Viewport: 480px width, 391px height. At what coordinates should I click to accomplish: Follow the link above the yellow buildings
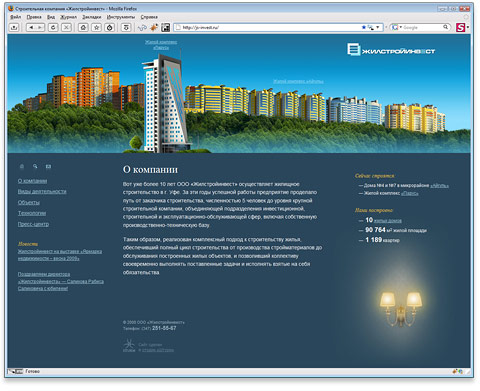coord(298,81)
